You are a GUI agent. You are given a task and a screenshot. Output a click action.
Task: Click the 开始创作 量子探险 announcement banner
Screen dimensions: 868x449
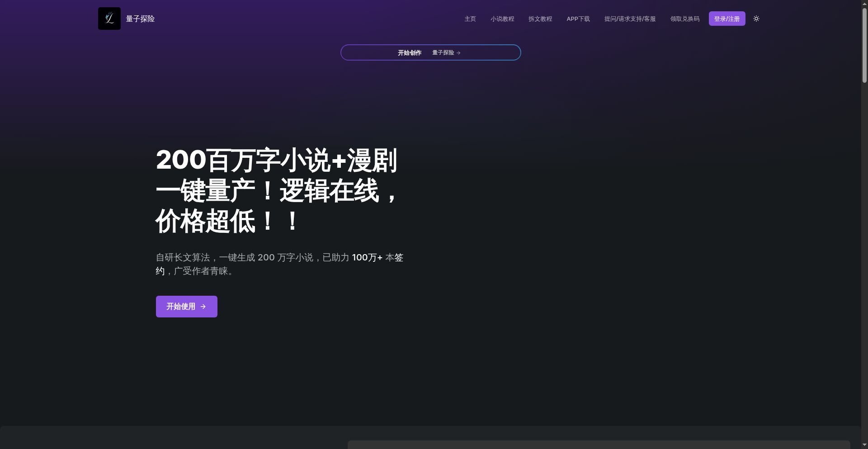click(430, 52)
